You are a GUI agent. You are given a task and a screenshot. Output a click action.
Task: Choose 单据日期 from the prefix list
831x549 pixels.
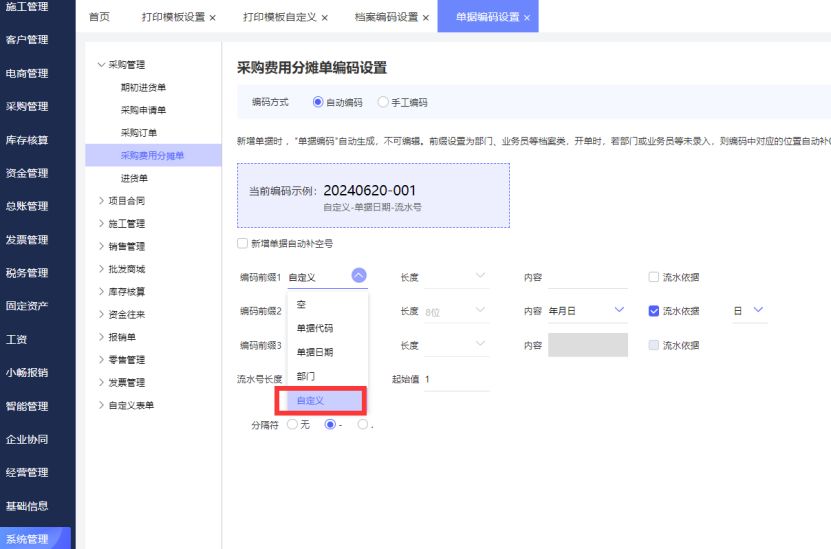(315, 352)
